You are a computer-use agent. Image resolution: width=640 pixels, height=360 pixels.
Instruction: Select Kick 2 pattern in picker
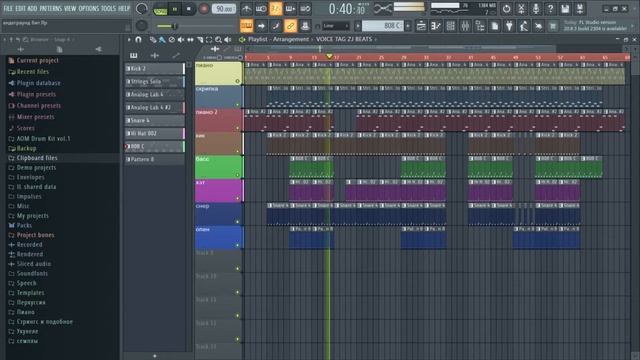(x=155, y=69)
